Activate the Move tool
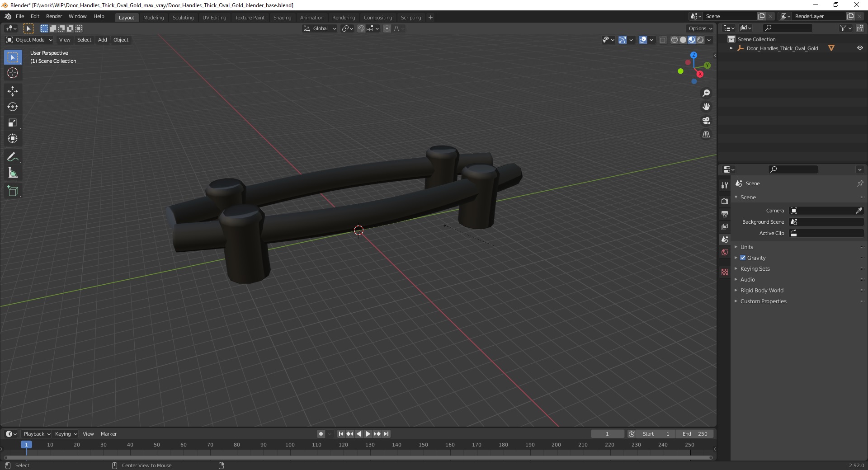This screenshot has height=470, width=868. click(13, 91)
